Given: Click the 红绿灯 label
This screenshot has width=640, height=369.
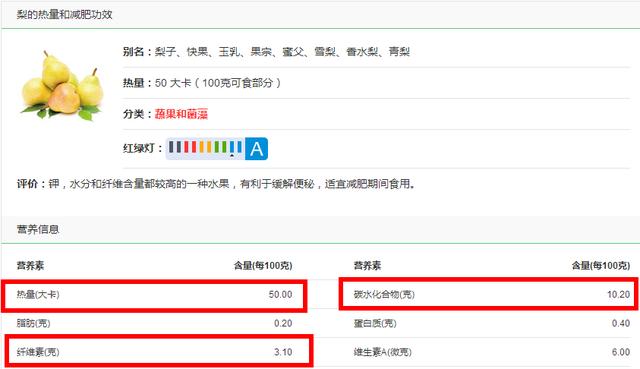Looking at the screenshot, I should (x=139, y=149).
